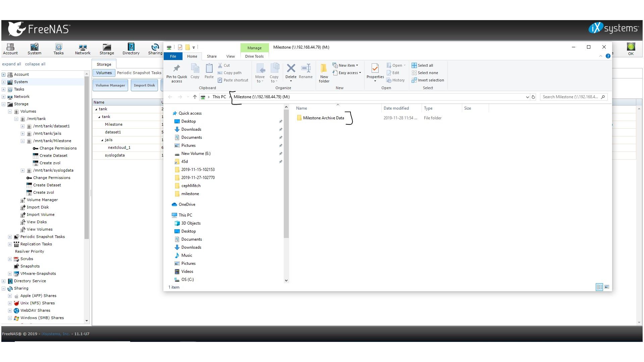Open the Storage icon in FreeNAS toolbar
The height and width of the screenshot is (362, 644).
pos(107,49)
